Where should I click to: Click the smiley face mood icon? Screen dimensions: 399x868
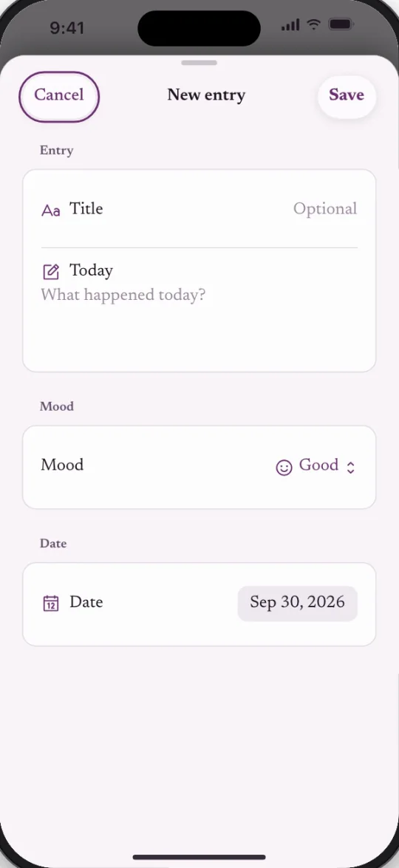coord(284,468)
